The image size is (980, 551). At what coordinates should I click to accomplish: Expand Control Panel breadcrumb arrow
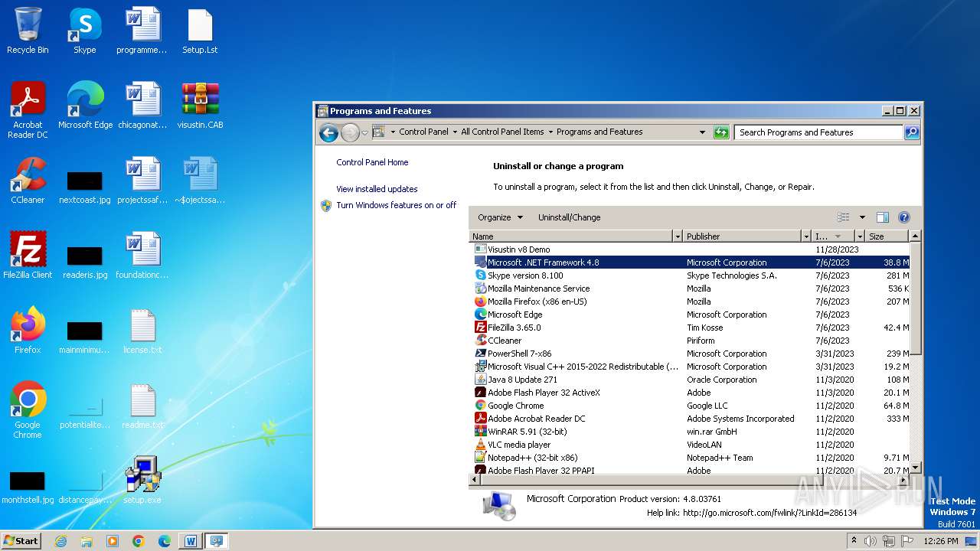[455, 132]
